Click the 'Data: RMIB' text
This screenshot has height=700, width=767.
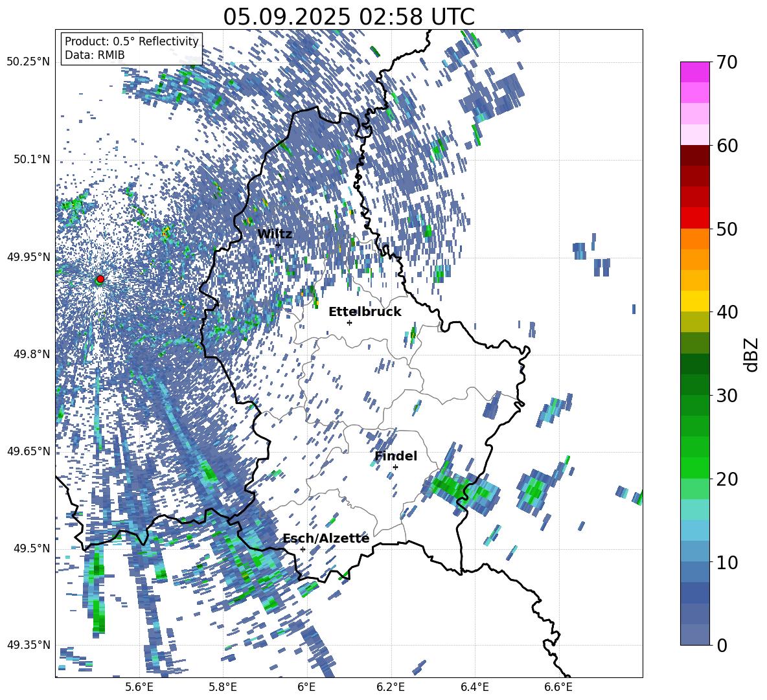(95, 55)
